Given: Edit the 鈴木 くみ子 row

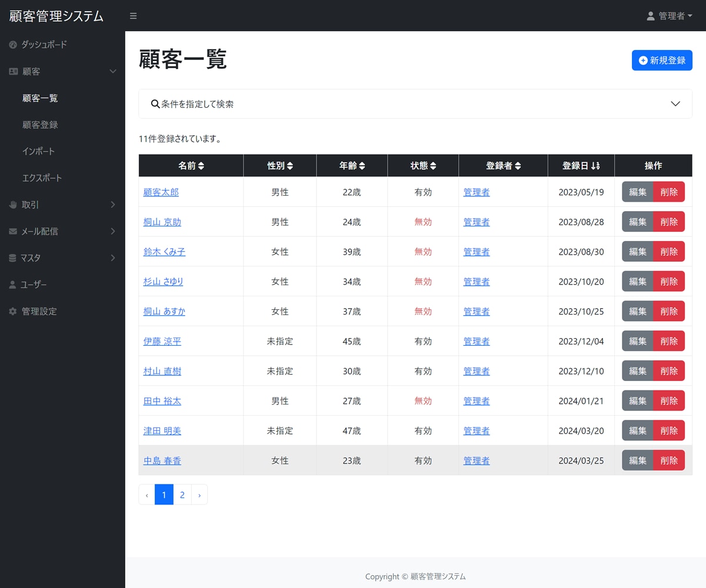Looking at the screenshot, I should [638, 252].
